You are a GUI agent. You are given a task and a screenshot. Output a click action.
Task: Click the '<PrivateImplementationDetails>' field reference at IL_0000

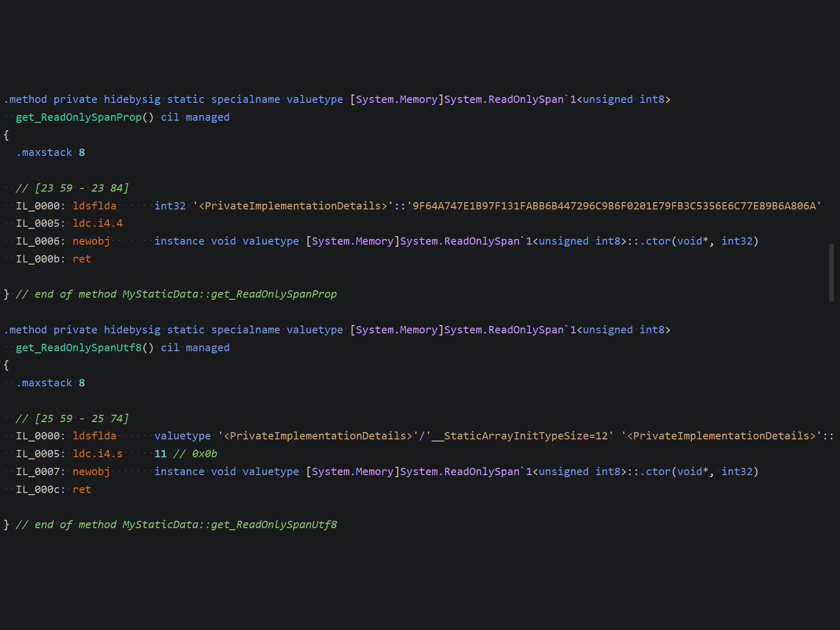(x=292, y=206)
